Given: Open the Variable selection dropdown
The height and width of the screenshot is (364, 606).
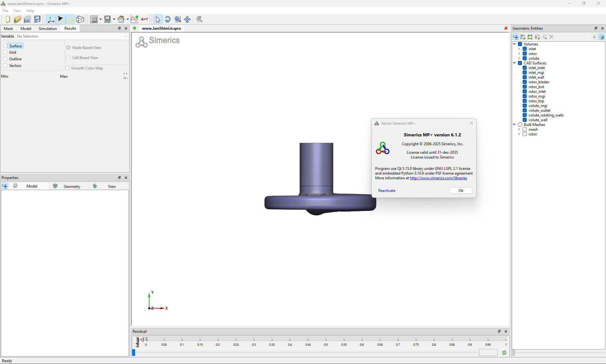Looking at the screenshot, I should coord(73,36).
